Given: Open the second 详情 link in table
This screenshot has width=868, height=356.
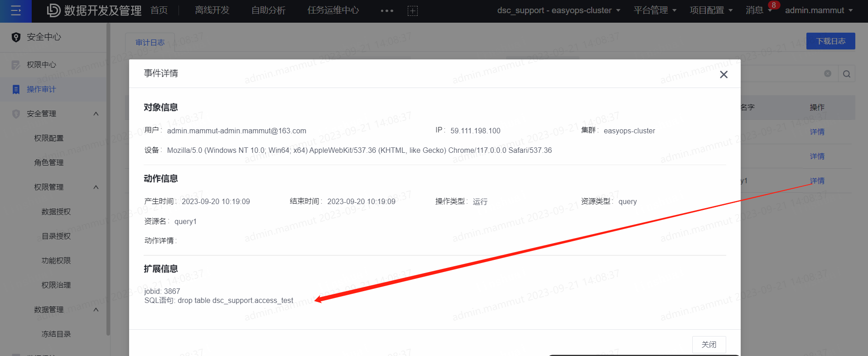Looking at the screenshot, I should [817, 156].
